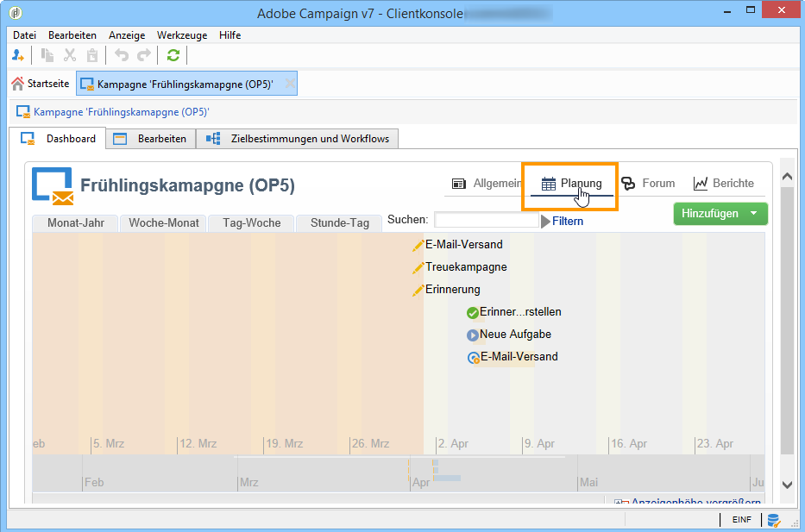Click the Startseite home icon
The height and width of the screenshot is (532, 805).
tap(18, 84)
